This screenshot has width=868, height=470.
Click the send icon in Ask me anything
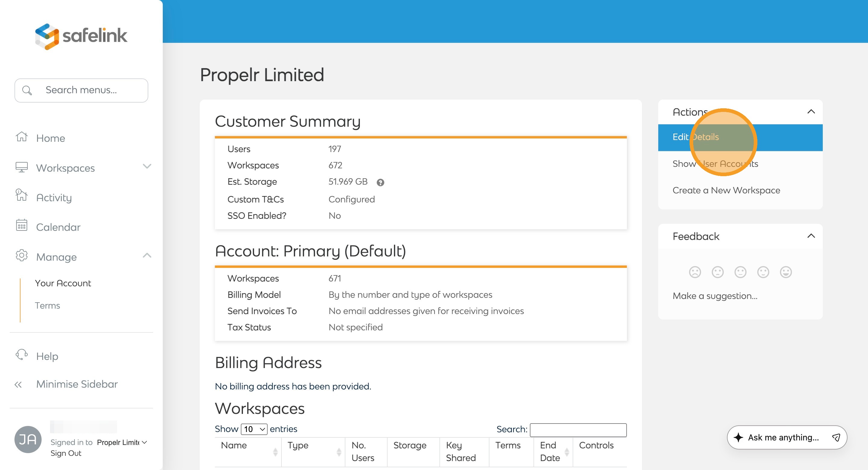(836, 437)
